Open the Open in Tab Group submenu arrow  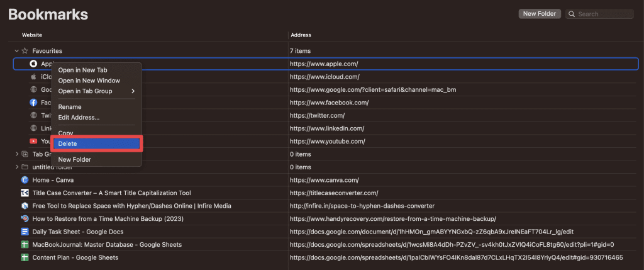tap(133, 91)
